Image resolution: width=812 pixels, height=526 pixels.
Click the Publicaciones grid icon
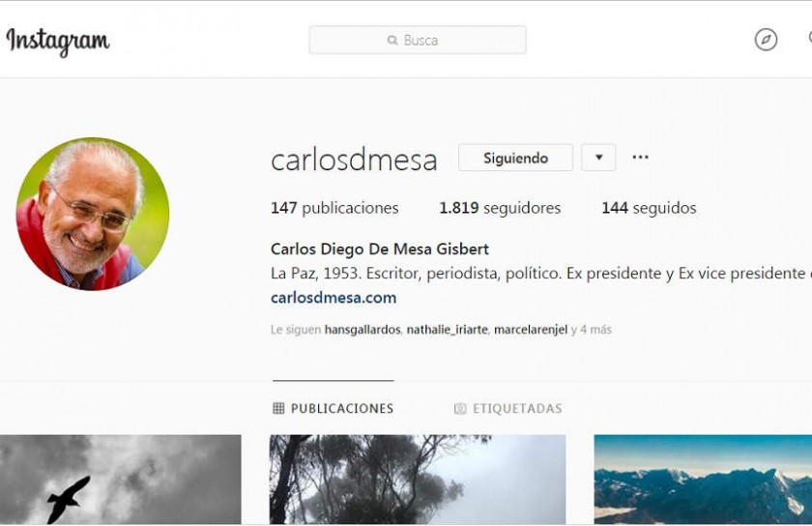click(x=278, y=408)
